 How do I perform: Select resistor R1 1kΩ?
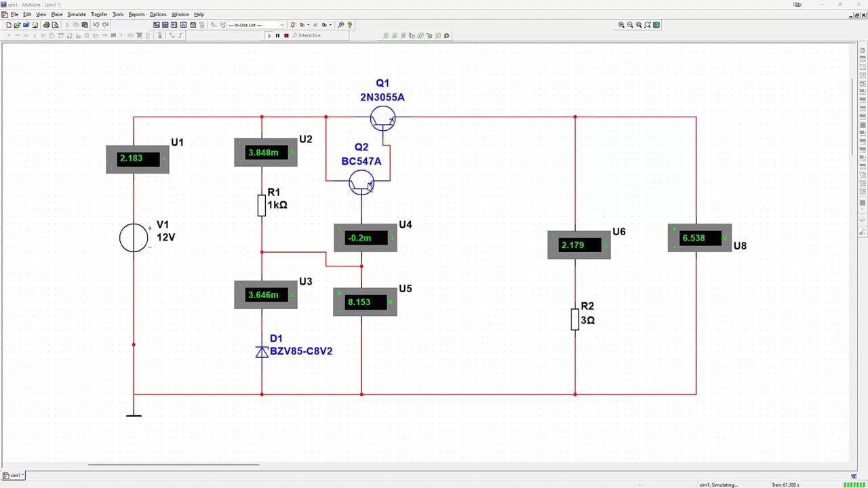(x=262, y=205)
